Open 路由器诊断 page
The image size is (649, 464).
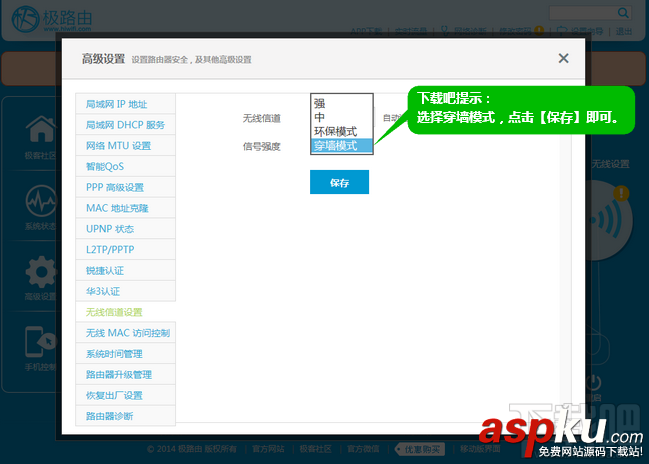tap(125, 416)
